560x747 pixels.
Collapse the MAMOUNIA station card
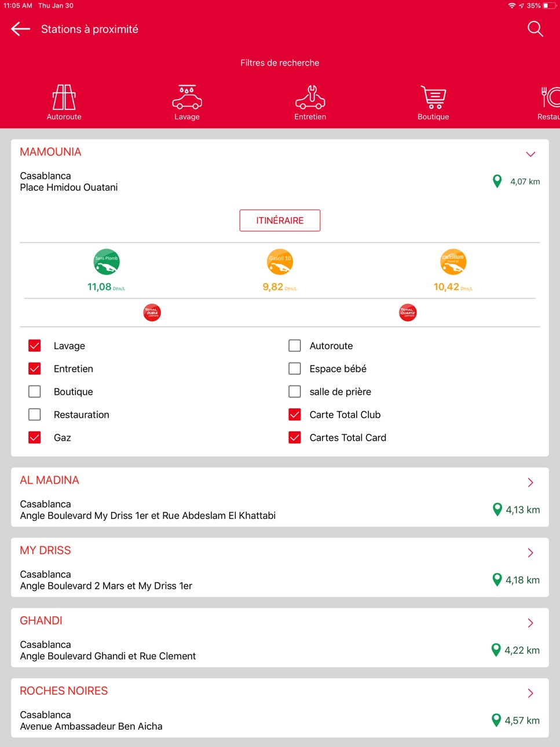click(530, 154)
